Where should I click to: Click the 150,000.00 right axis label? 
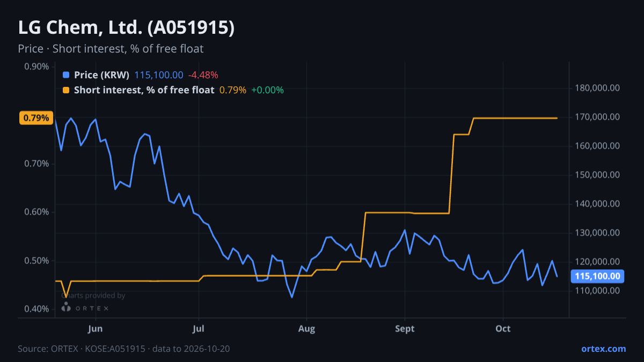(x=597, y=175)
